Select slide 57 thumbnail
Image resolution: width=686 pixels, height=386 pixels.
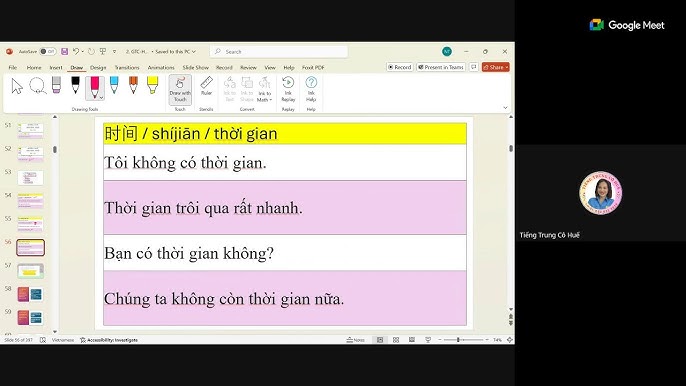[30, 271]
